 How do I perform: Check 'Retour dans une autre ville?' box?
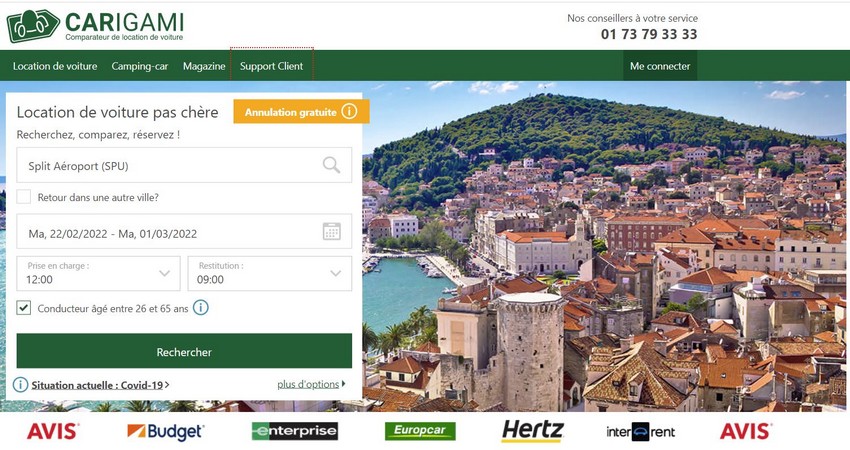pyautogui.click(x=24, y=198)
